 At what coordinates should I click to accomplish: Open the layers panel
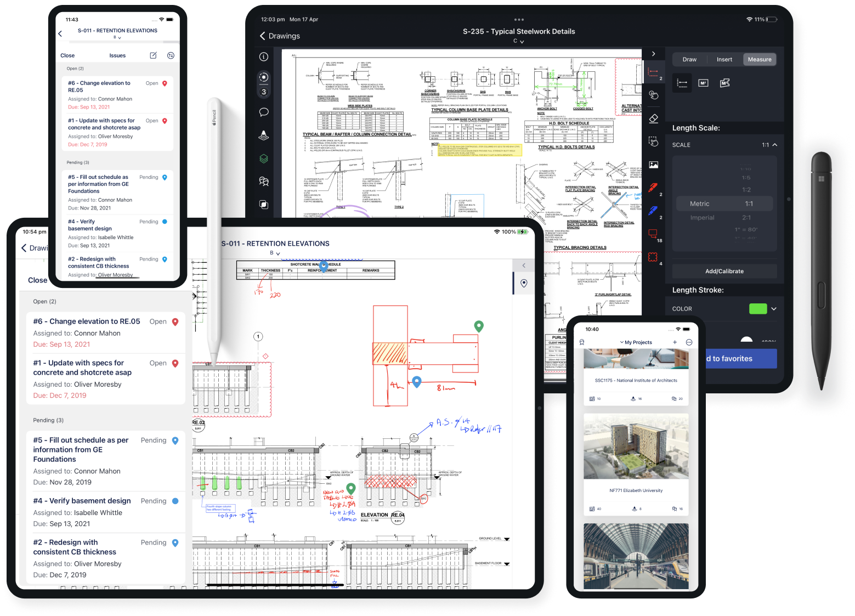pos(264,159)
